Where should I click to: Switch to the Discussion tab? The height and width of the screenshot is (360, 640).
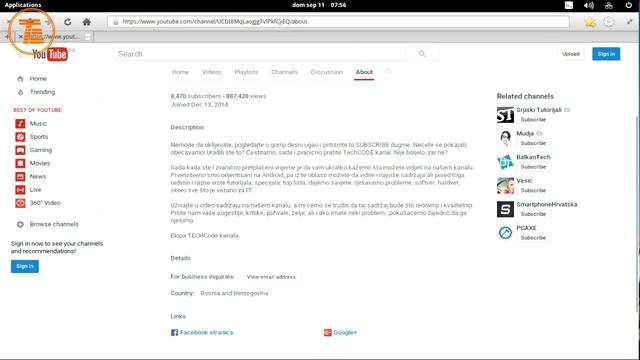click(x=327, y=72)
